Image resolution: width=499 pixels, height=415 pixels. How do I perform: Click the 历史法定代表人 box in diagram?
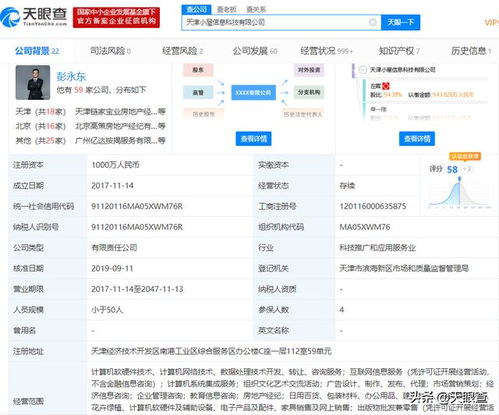[303, 114]
